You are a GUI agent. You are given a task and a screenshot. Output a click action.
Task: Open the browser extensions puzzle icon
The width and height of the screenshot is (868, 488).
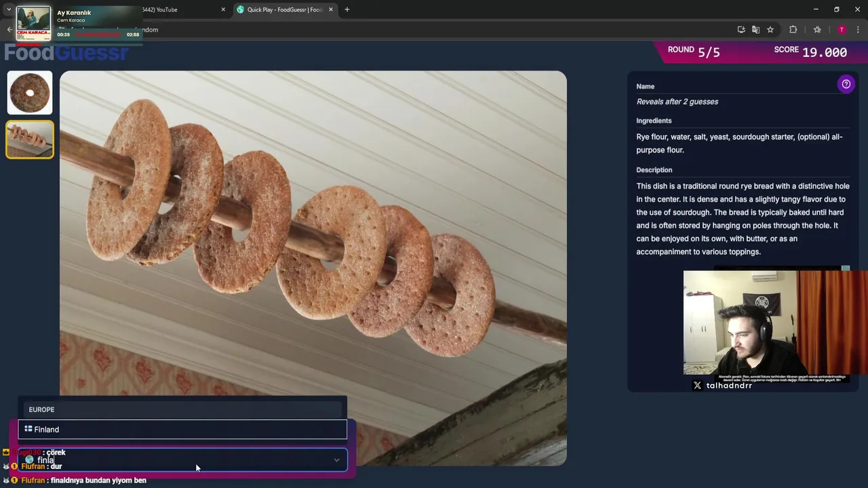(x=793, y=30)
